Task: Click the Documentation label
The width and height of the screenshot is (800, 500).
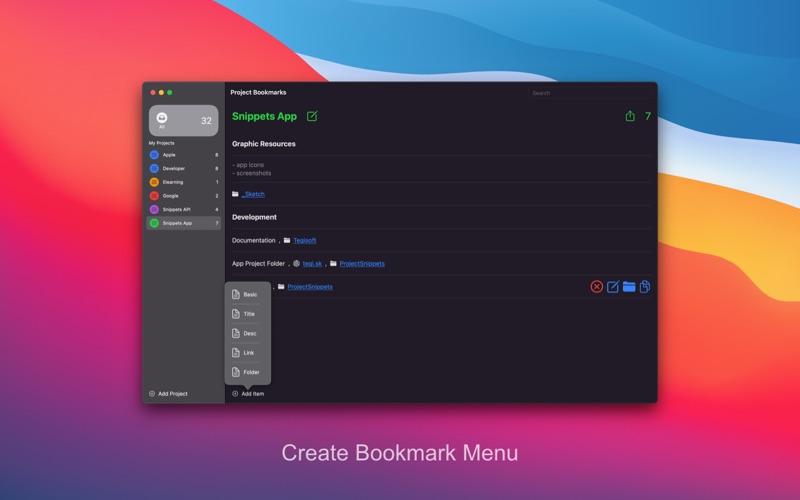Action: click(254, 240)
